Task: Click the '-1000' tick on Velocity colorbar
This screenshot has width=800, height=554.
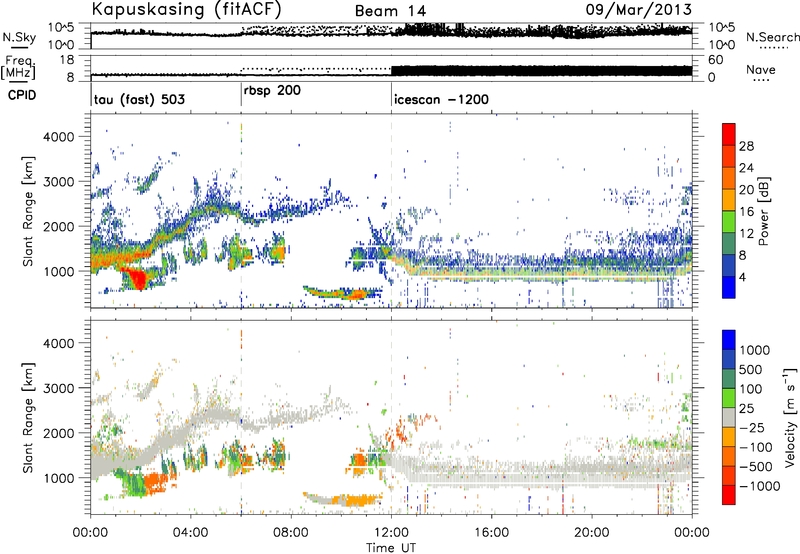Action: [x=759, y=486]
